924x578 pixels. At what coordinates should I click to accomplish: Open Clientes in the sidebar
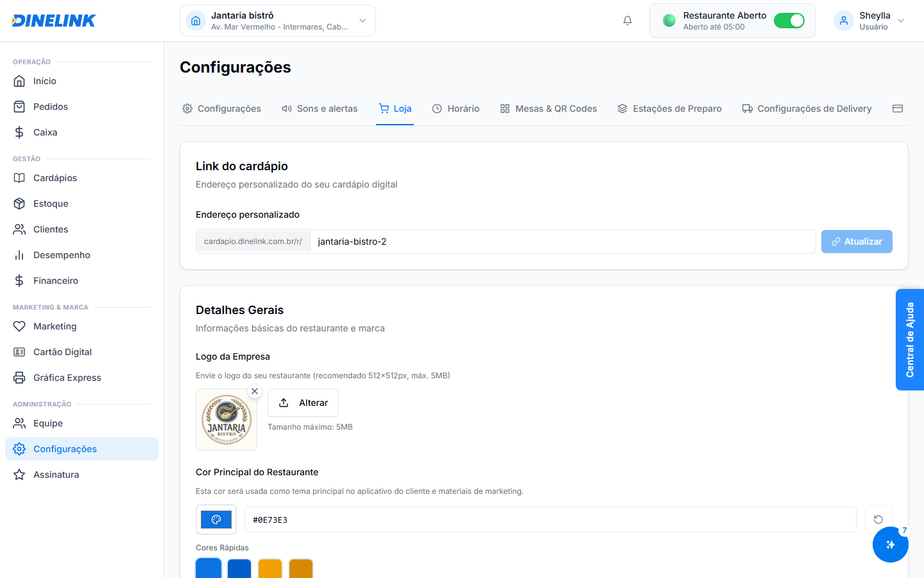81,229
